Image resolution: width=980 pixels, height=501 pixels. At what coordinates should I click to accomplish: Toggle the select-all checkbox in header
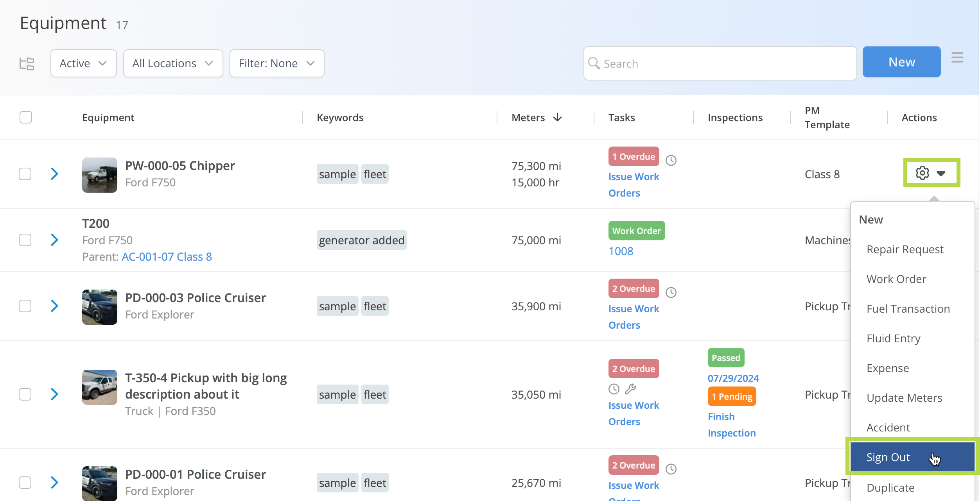click(x=26, y=117)
